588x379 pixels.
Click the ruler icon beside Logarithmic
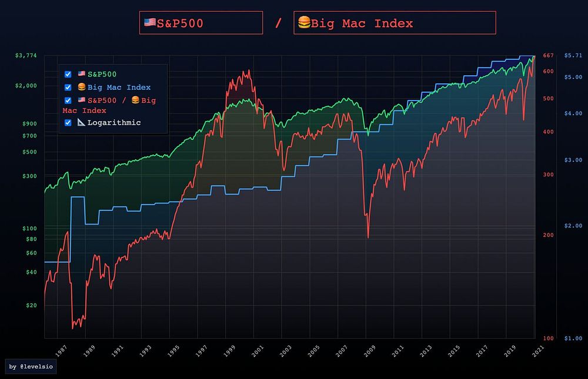81,122
